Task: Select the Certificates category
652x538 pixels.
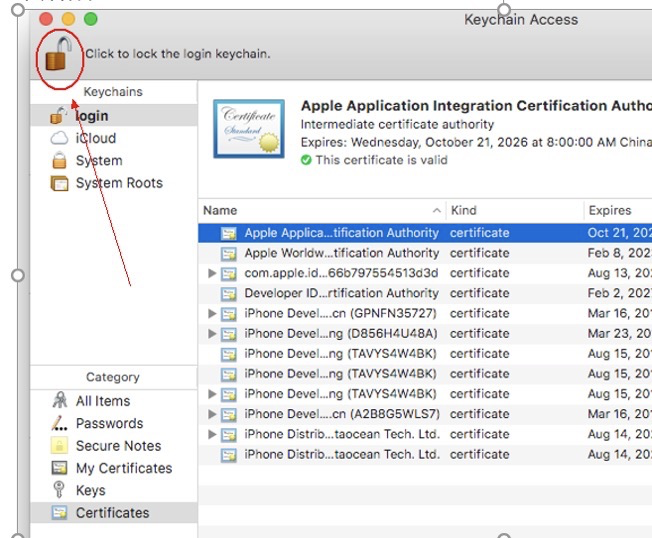Action: (x=112, y=513)
